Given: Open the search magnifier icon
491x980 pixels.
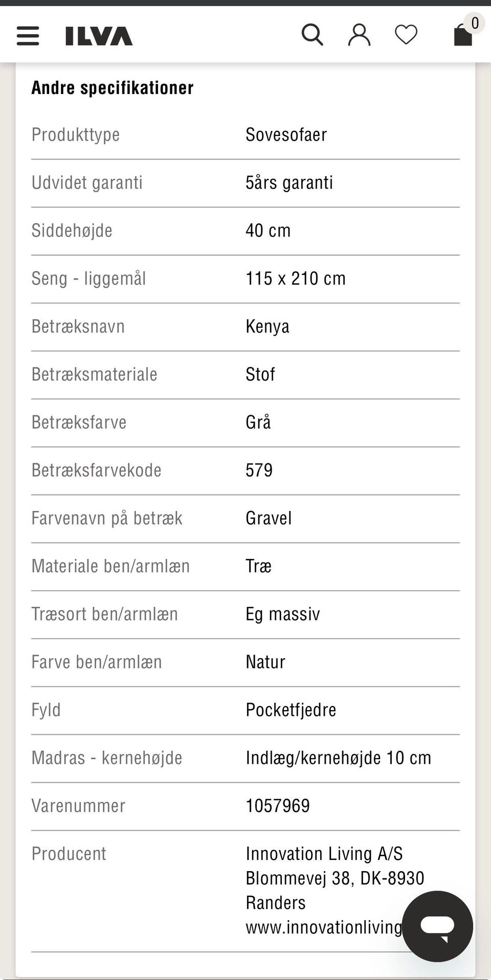Looking at the screenshot, I should click(x=312, y=35).
